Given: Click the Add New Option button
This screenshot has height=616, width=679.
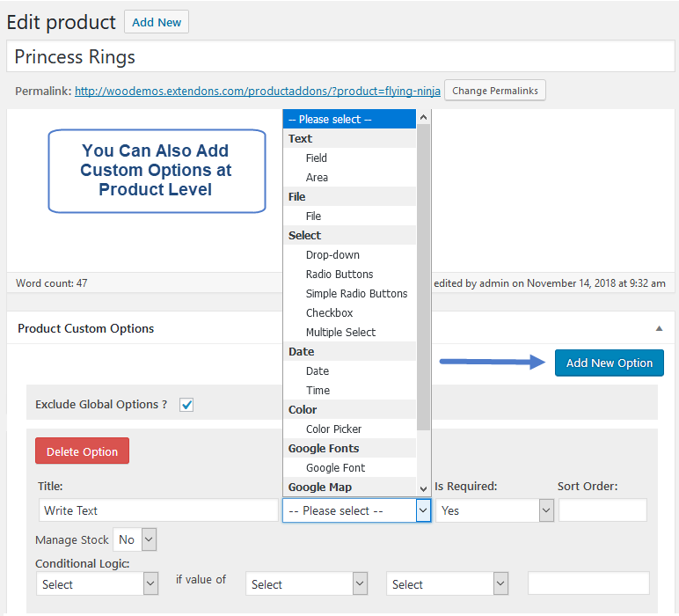Looking at the screenshot, I should click(x=609, y=363).
